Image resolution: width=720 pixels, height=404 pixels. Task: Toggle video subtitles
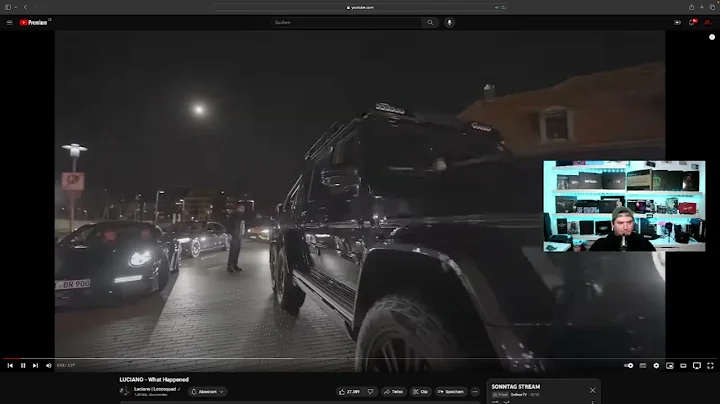[643, 365]
